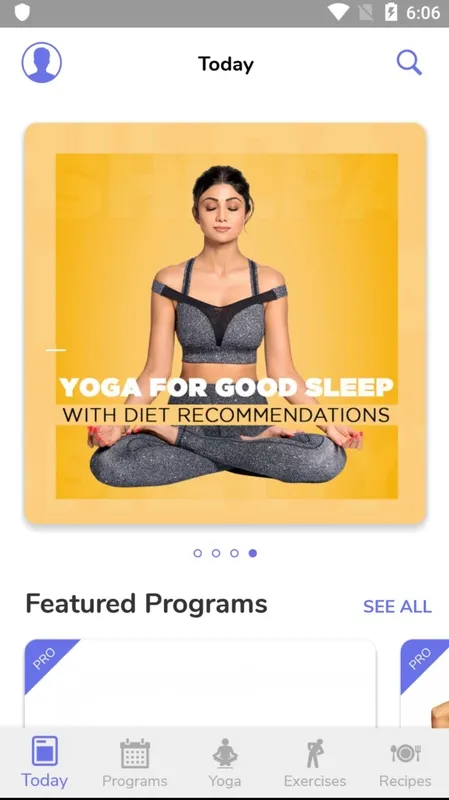Select the third carousel page dot
The height and width of the screenshot is (800, 449).
pos(234,553)
